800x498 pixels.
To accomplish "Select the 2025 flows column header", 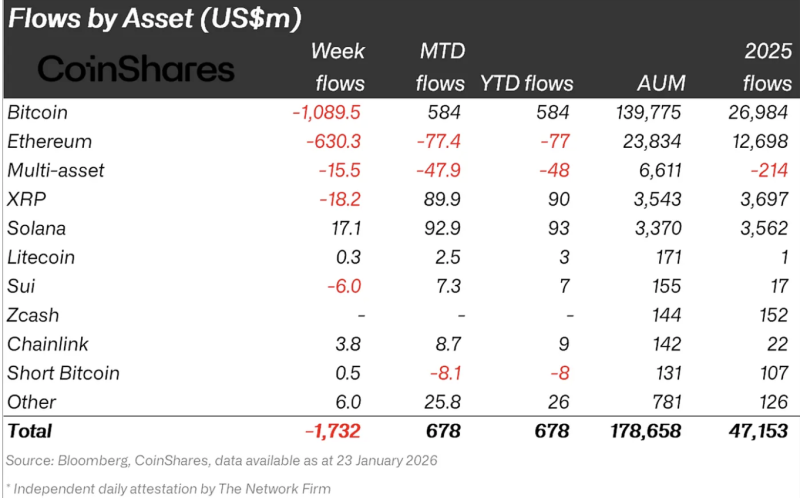I will (x=767, y=67).
